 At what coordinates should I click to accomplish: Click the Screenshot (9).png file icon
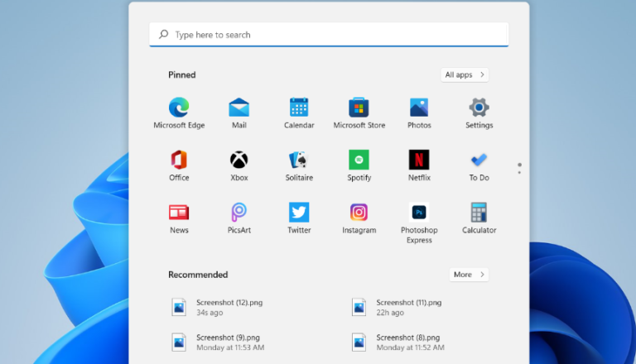click(179, 342)
